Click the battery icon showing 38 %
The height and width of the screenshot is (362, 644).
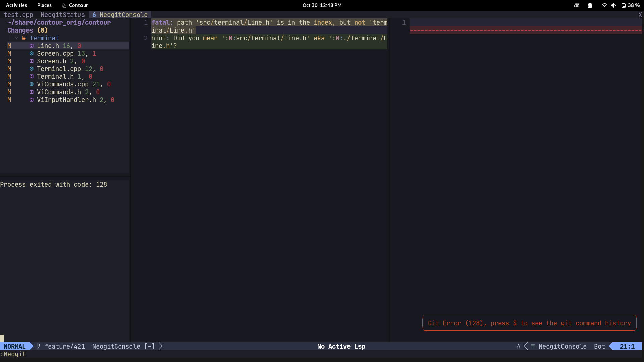623,5
